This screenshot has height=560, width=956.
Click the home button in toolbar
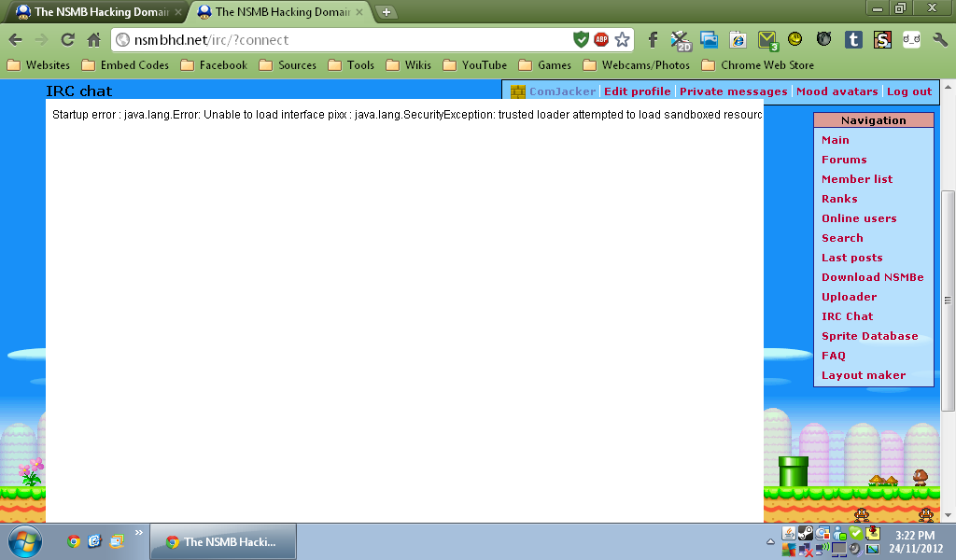[x=93, y=39]
